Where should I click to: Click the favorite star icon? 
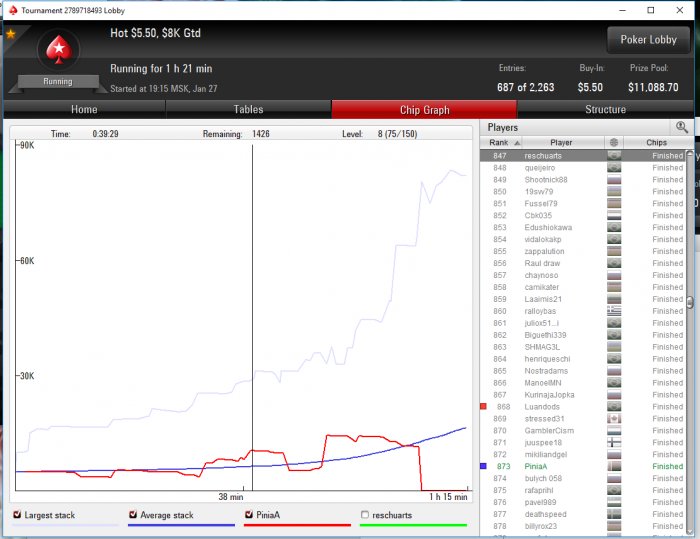coord(11,33)
